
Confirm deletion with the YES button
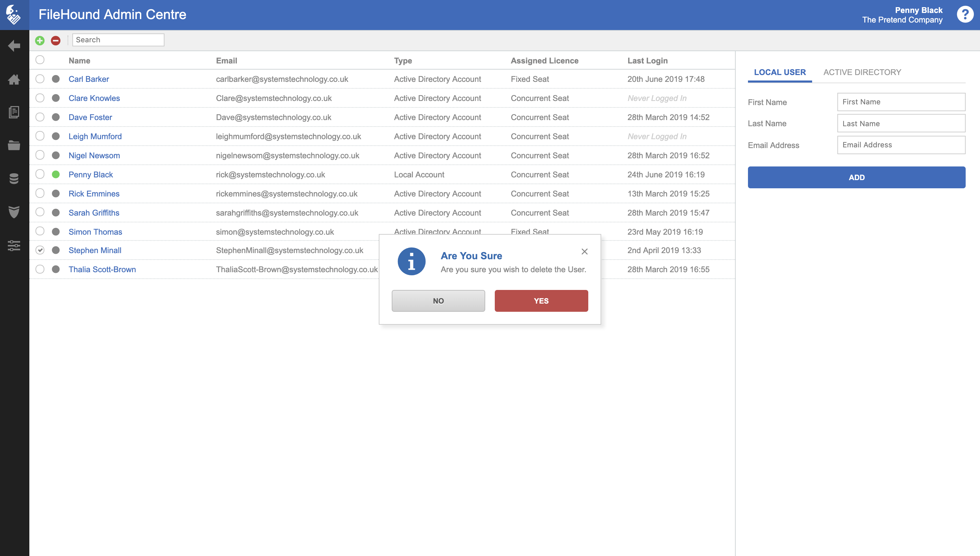tap(541, 301)
